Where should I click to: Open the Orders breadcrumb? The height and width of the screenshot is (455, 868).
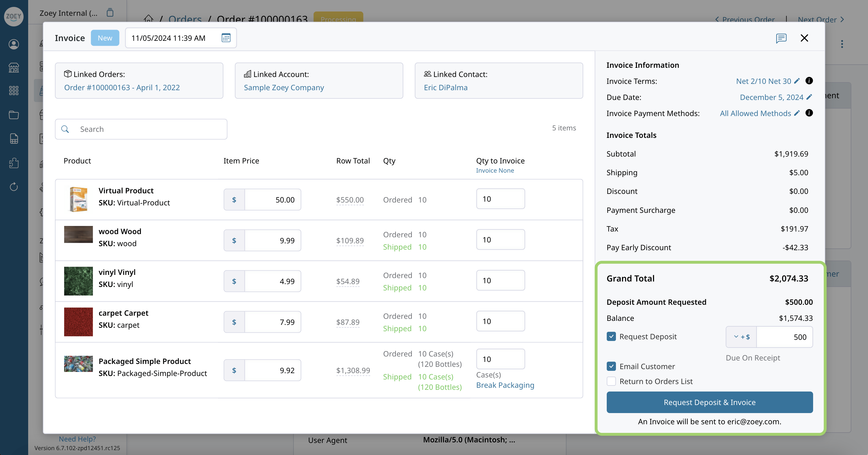point(185,19)
